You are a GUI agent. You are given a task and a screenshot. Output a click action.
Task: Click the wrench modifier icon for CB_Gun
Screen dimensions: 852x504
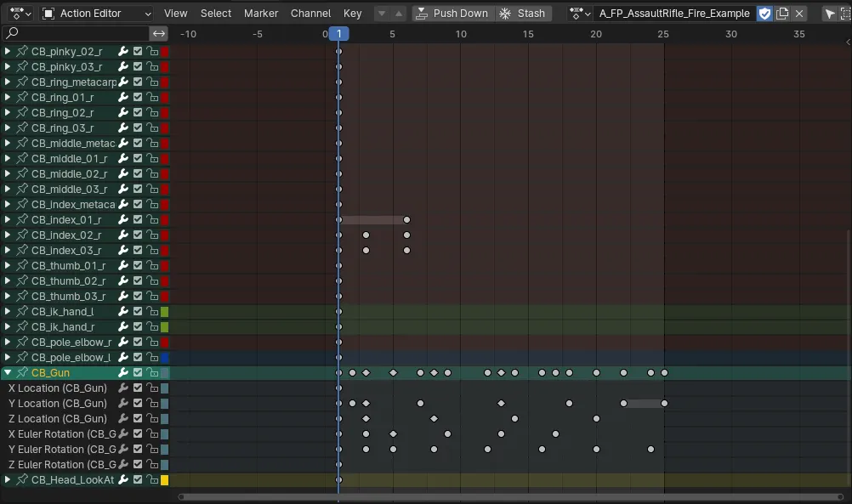[x=123, y=373]
